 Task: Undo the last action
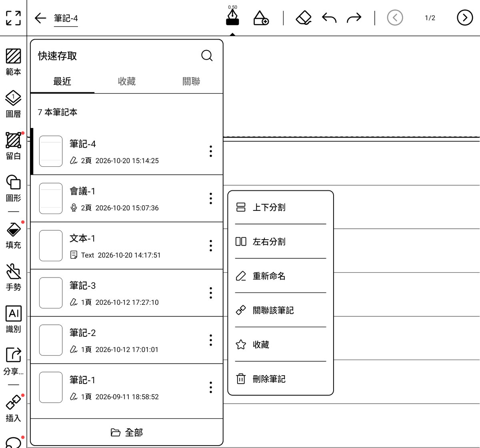[329, 18]
